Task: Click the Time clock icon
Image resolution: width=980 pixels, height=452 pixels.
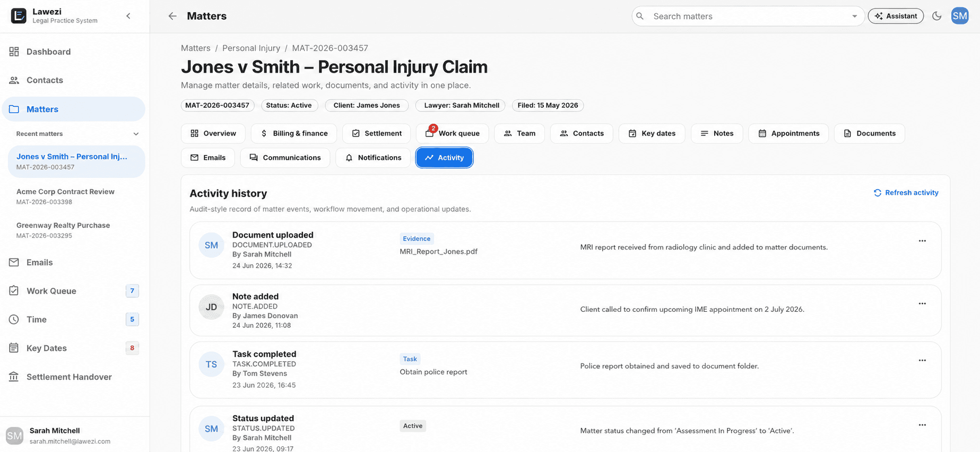Action: click(x=14, y=319)
